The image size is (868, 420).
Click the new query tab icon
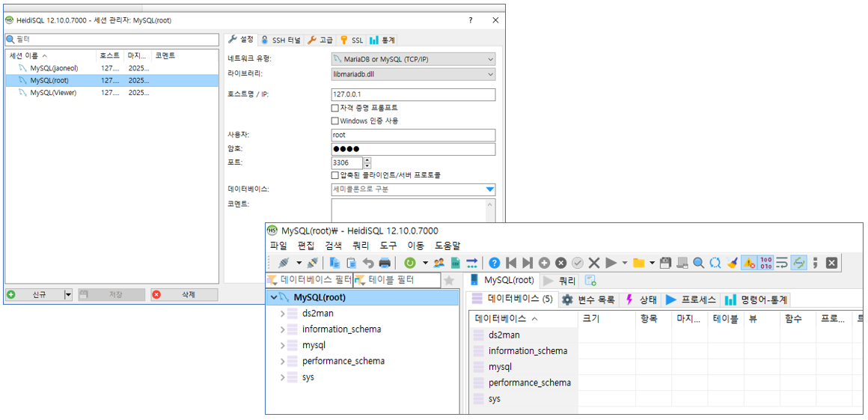[590, 280]
